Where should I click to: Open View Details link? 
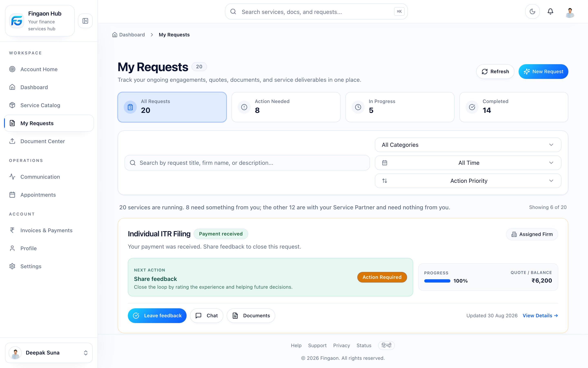coord(540,316)
